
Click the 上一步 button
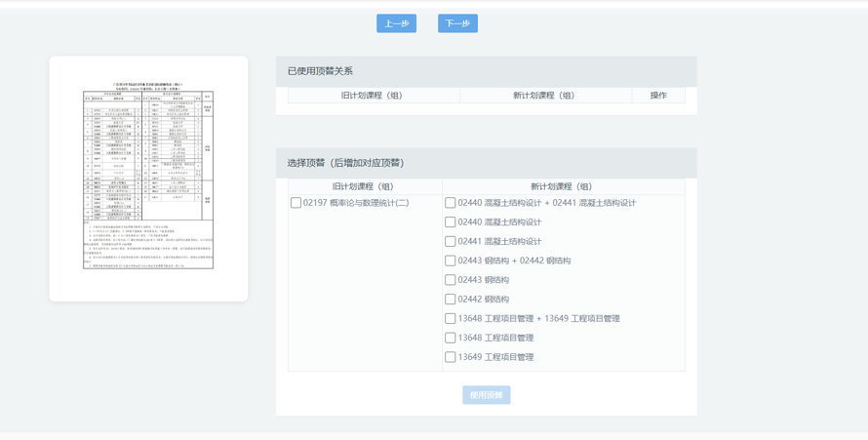pos(396,23)
